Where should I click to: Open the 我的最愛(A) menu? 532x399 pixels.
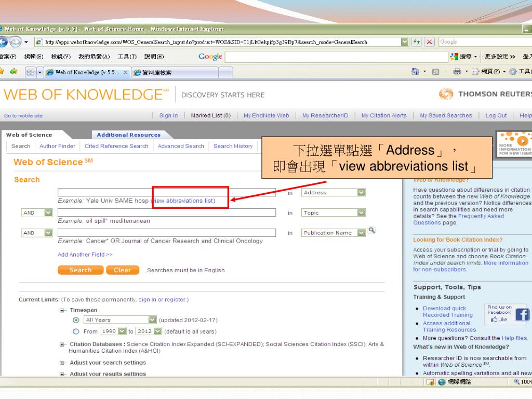[94, 57]
